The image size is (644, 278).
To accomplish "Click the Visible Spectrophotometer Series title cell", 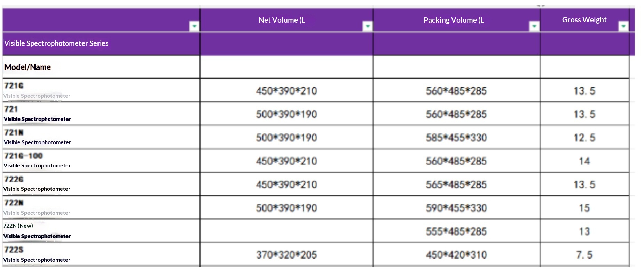I will click(101, 43).
